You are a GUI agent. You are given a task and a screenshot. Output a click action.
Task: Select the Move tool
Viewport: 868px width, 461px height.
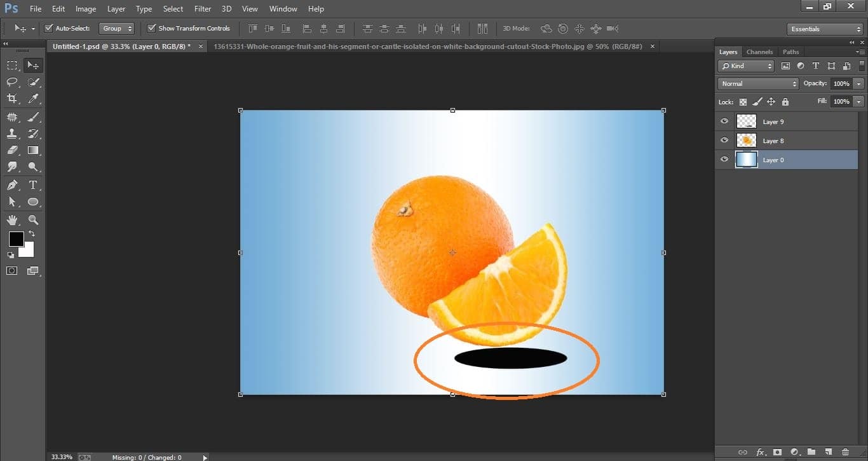pos(32,64)
